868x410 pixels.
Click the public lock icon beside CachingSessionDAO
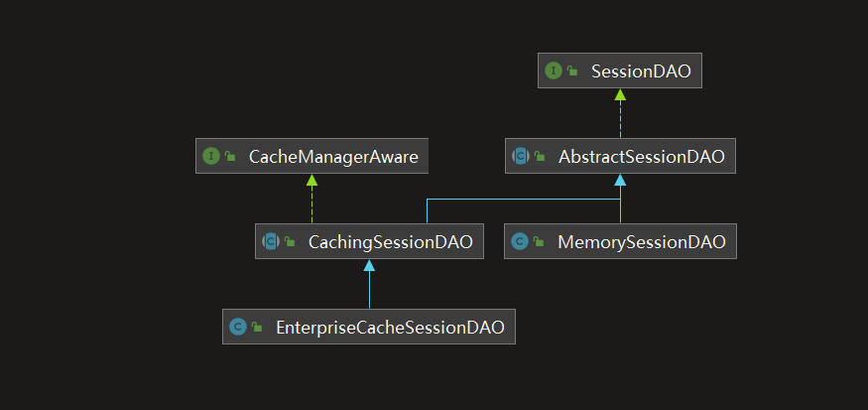click(290, 241)
